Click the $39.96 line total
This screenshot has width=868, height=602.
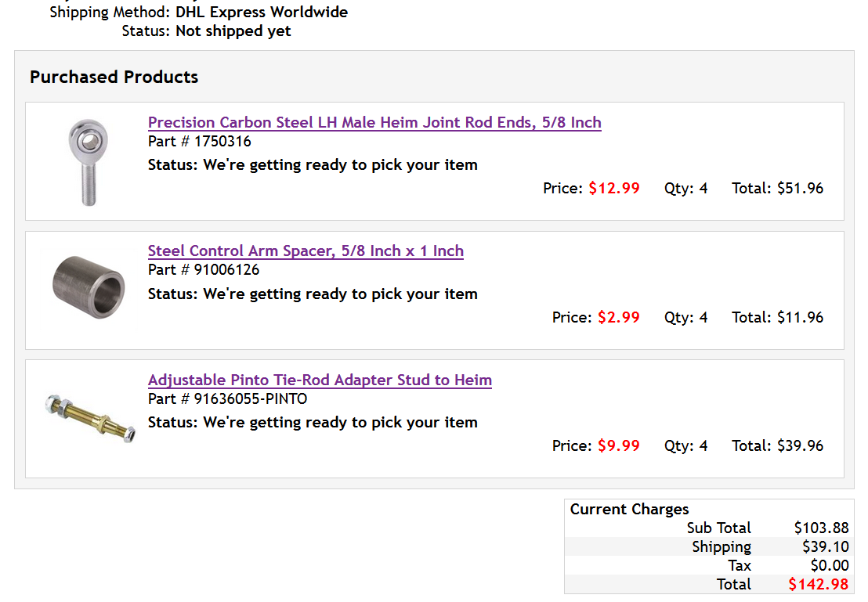point(800,445)
